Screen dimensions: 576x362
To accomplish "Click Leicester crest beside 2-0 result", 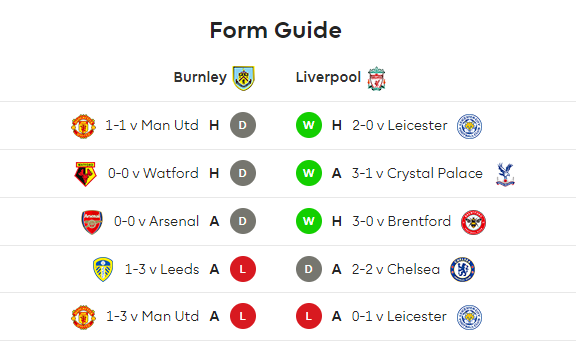I will coord(469,126).
